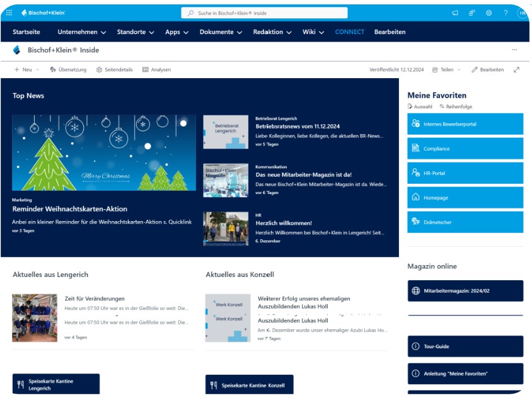
Task: Open Das neue Mitarbeiter-Magazin ist da!
Action: (x=304, y=174)
